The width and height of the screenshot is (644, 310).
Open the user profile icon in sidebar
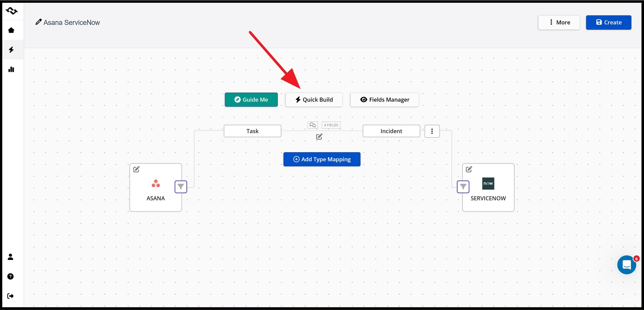(x=11, y=257)
